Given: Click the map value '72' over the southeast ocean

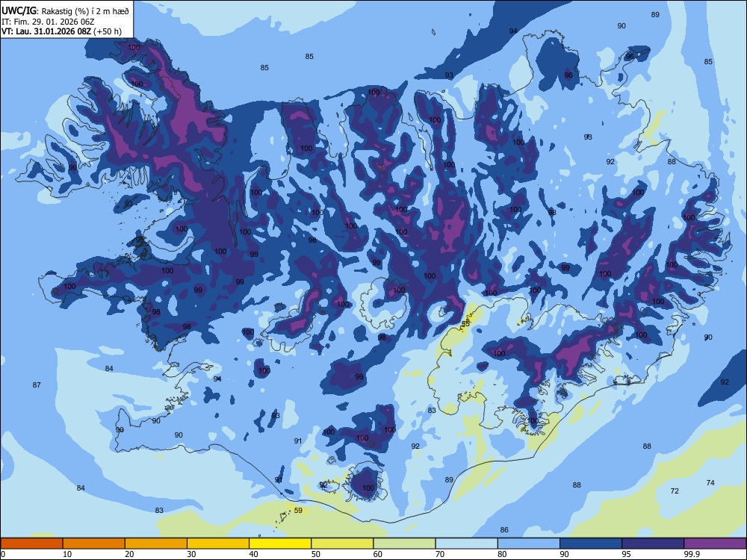Looking at the screenshot, I should (675, 491).
